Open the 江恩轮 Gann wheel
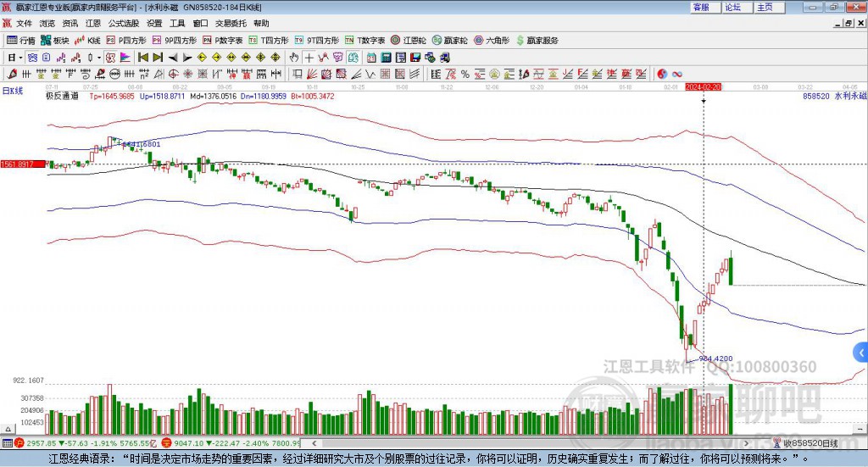The width and height of the screenshot is (868, 467). [x=409, y=41]
